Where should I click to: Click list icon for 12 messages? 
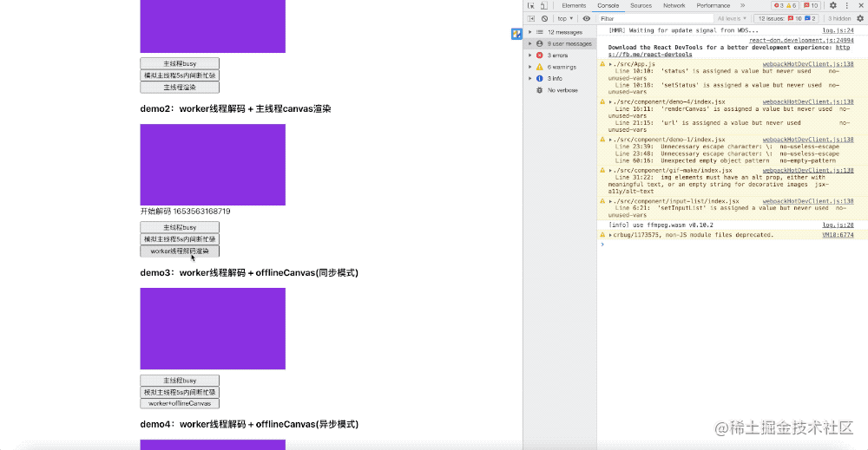(x=540, y=32)
